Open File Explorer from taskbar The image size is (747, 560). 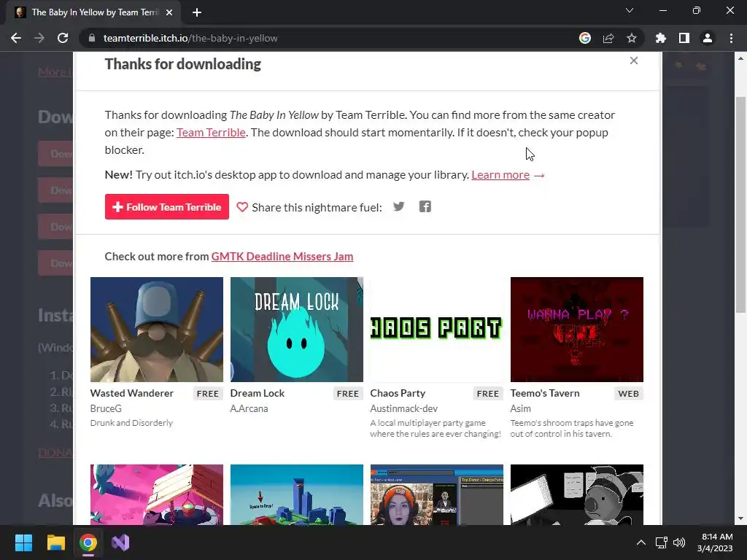click(55, 542)
